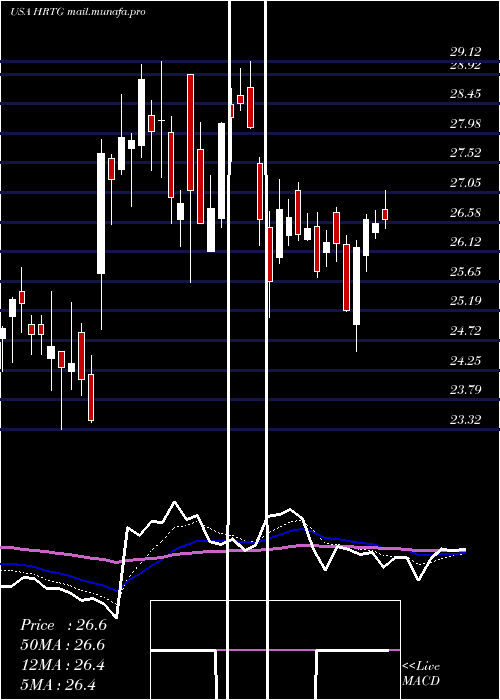The image size is (500, 700).
Task: Click the 26.12 price level label
Action: (465, 242)
